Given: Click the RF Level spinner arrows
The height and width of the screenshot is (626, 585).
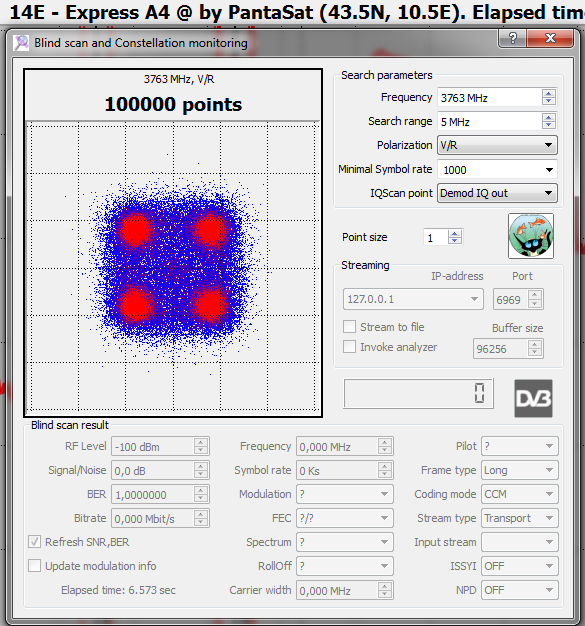Looking at the screenshot, I should (x=201, y=446).
